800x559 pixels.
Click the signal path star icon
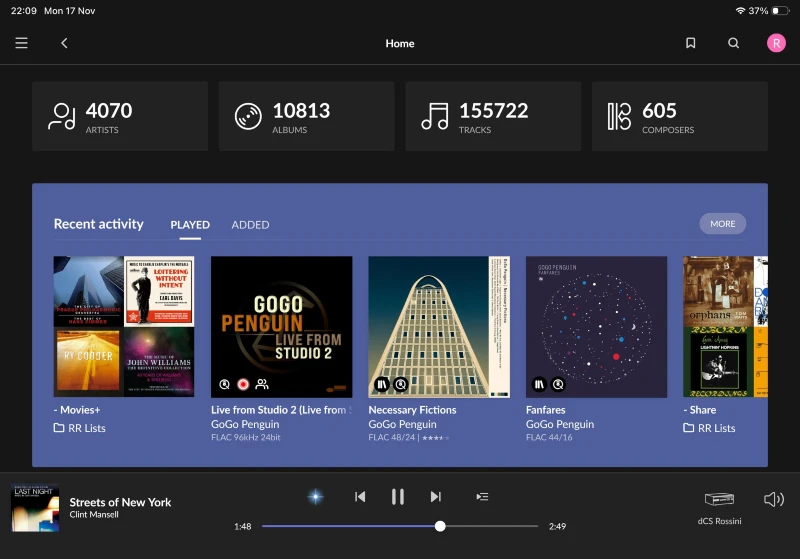315,497
